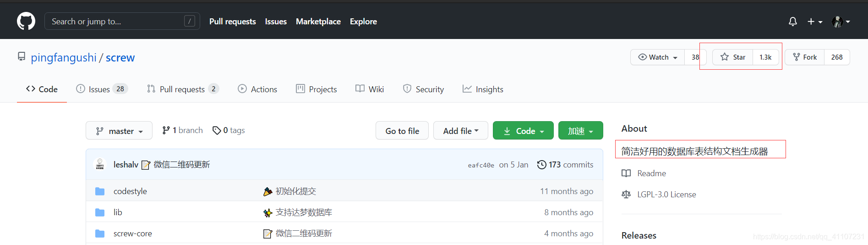Viewport: 868px width, 245px height.
Task: Expand the green Code download dropdown
Action: (523, 131)
